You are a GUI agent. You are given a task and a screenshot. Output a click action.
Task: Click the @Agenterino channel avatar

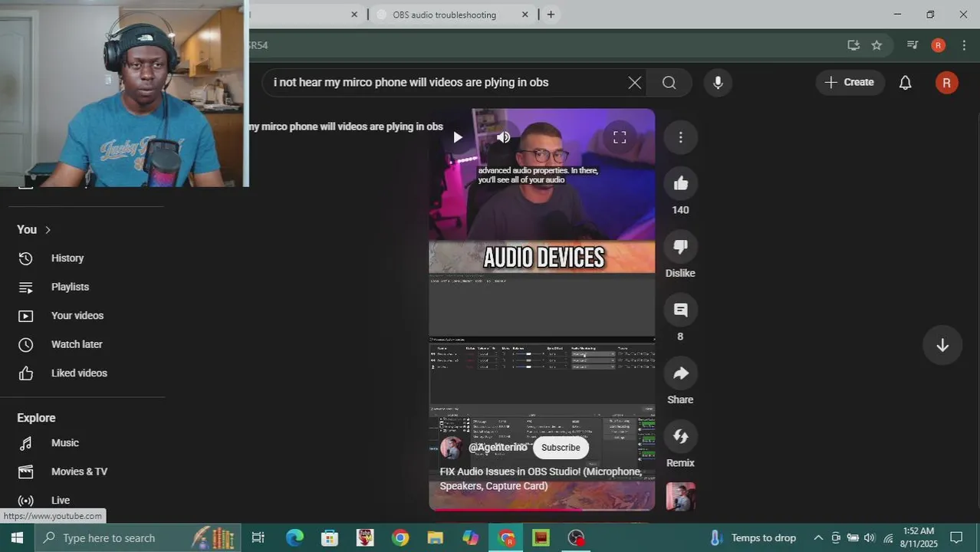(451, 448)
